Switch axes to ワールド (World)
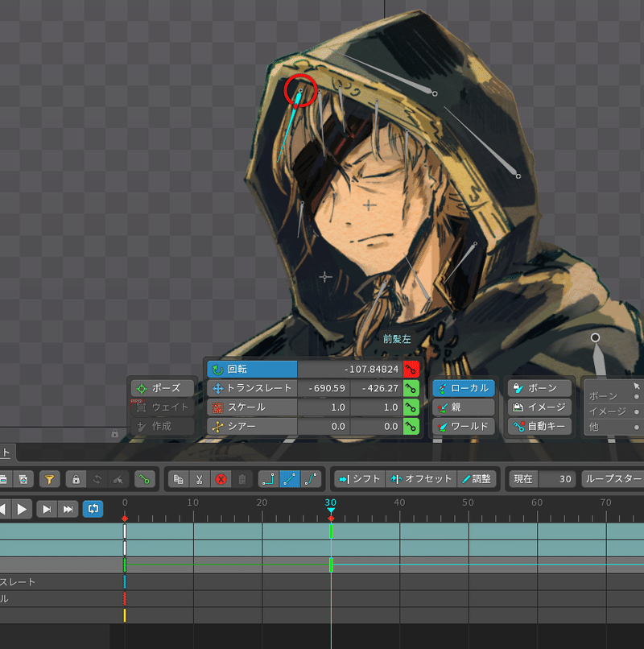Screen dimensions: 644x649 (464, 426)
